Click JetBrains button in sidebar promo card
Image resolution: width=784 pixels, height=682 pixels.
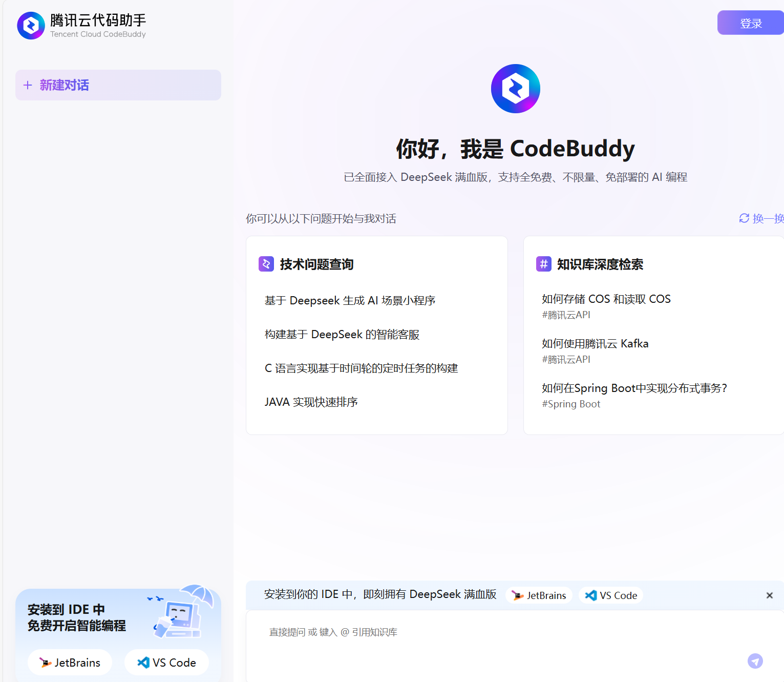point(70,663)
